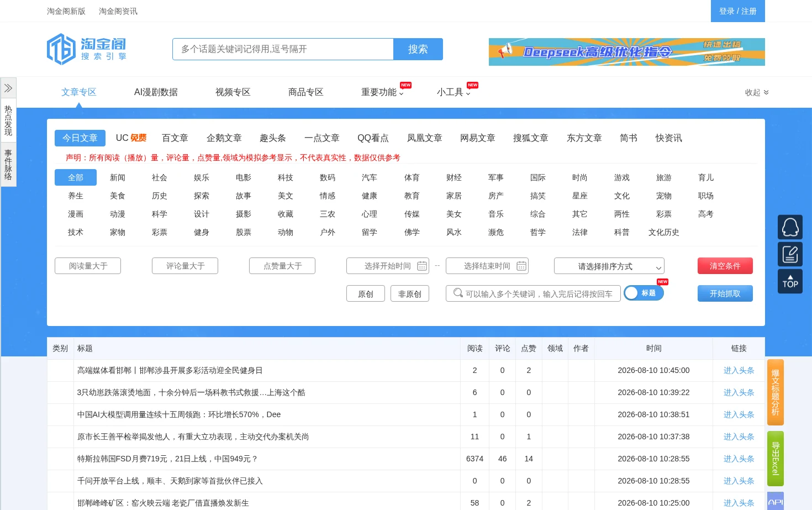Select the 科技 category

(286, 177)
